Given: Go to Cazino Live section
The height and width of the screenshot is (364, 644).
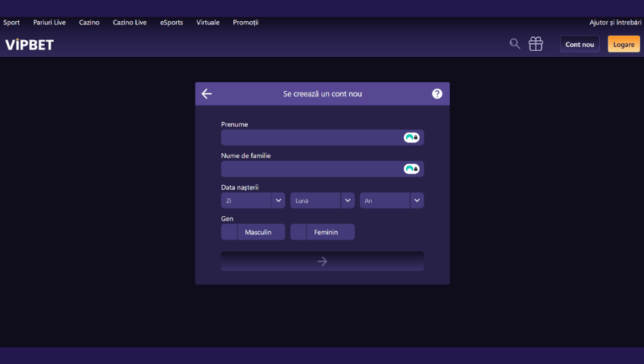Looking at the screenshot, I should tap(130, 23).
